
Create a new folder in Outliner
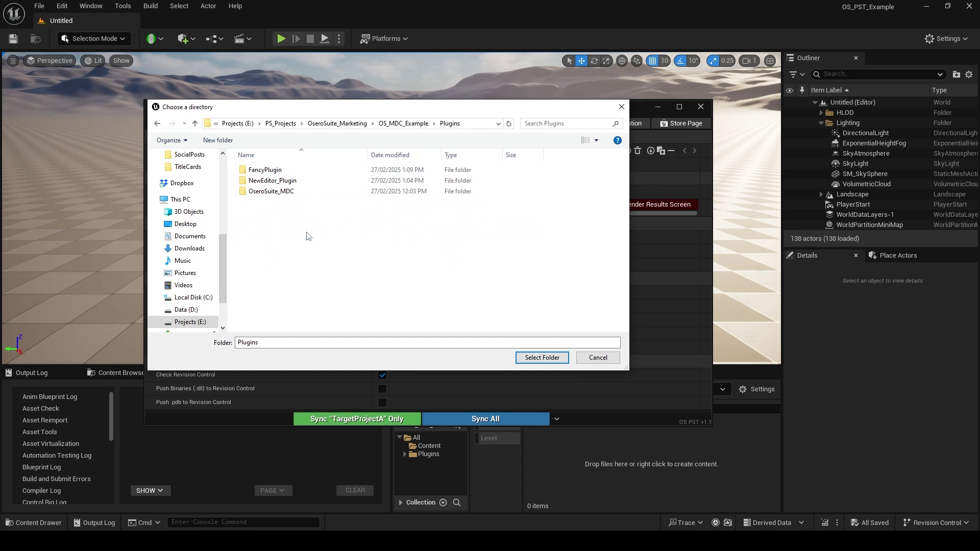point(956,74)
